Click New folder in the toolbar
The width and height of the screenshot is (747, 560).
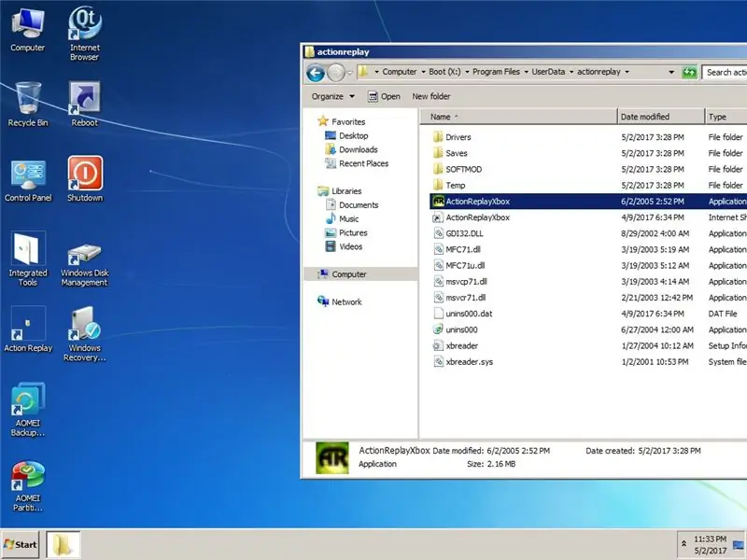[431, 96]
